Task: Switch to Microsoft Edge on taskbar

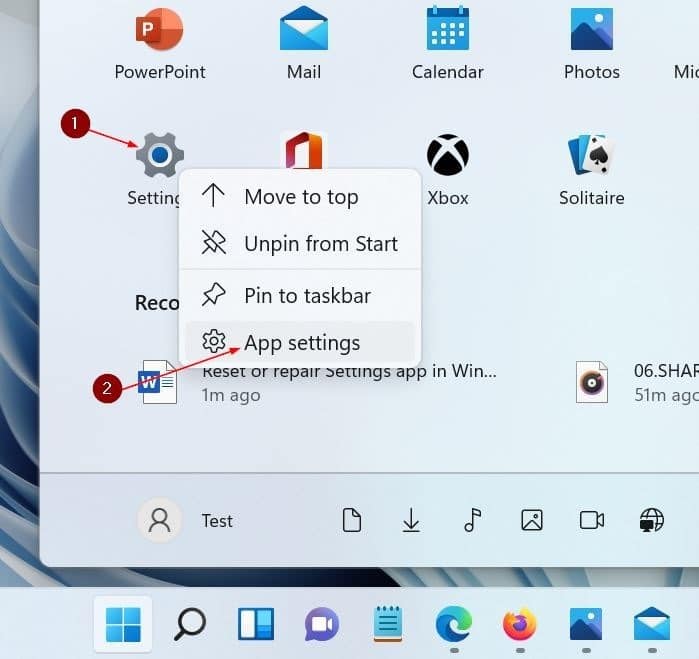Action: coord(454,624)
